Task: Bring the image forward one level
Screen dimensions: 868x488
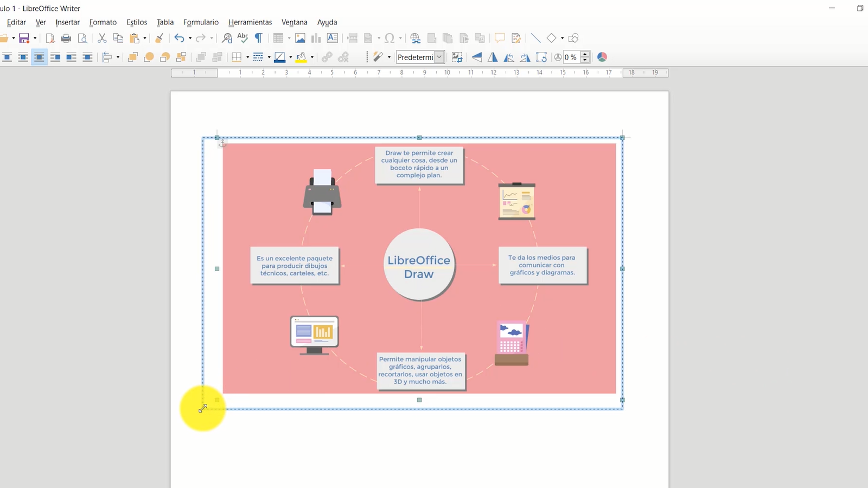Action: click(x=149, y=57)
